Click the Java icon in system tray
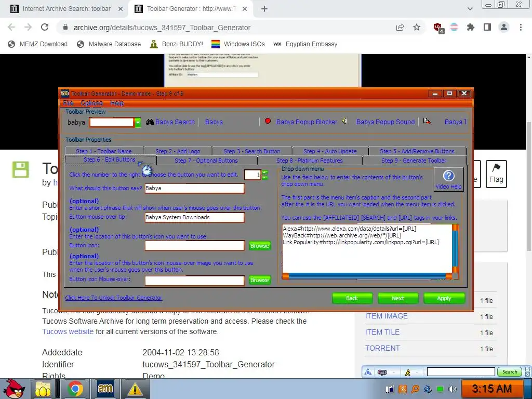532x399 pixels. [x=403, y=389]
